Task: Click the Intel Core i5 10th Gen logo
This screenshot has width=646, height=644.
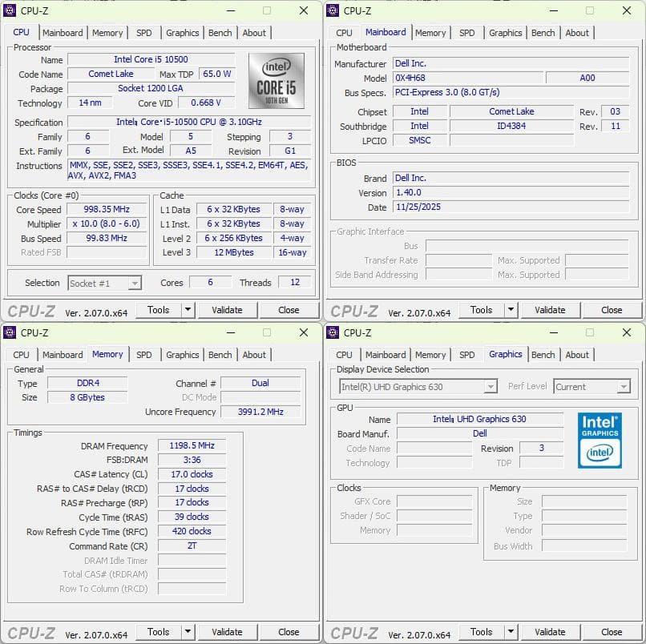Action: 277,81
